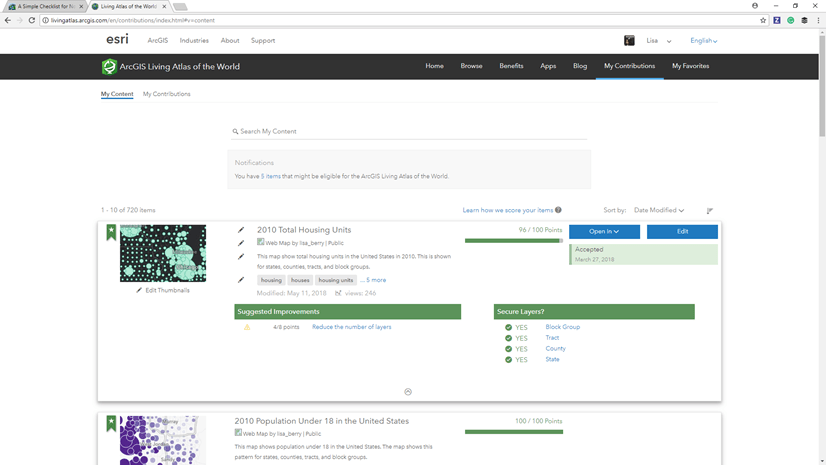826x465 pixels.
Task: Go back using the browser back arrow
Action: tap(7, 20)
